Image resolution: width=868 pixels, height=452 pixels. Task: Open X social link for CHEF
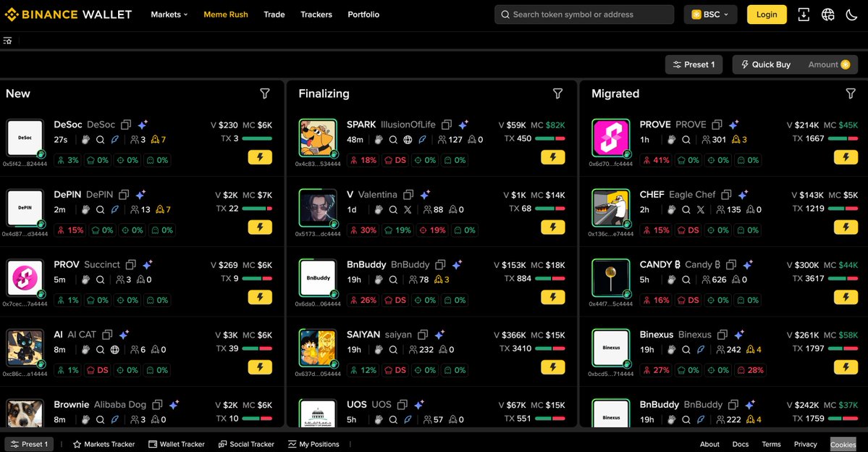click(x=701, y=210)
